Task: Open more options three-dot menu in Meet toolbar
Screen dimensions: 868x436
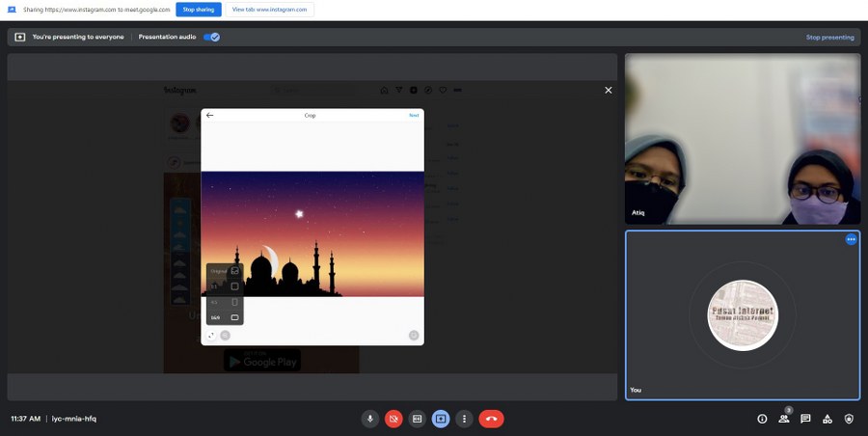Action: coord(465,419)
